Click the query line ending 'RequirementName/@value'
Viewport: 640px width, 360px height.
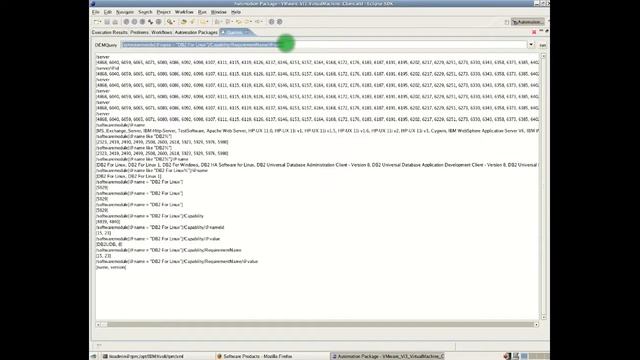coord(177,262)
